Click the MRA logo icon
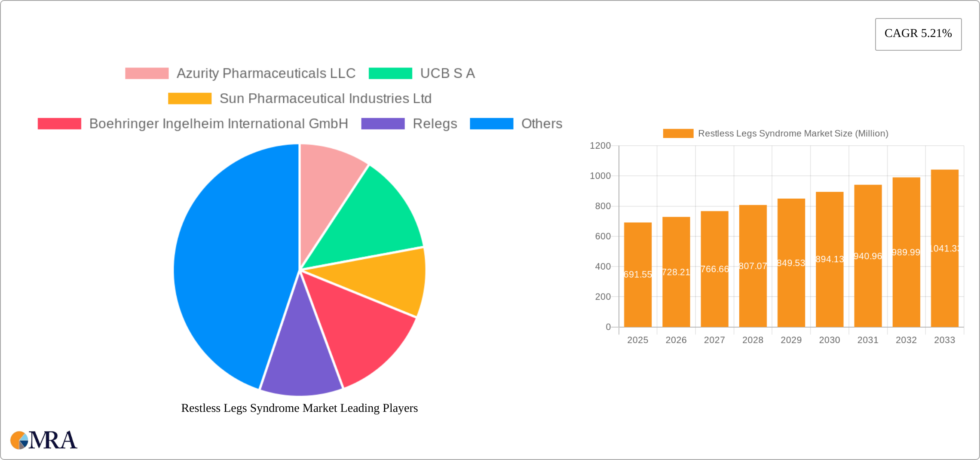Image resolution: width=980 pixels, height=460 pixels. pos(19,440)
